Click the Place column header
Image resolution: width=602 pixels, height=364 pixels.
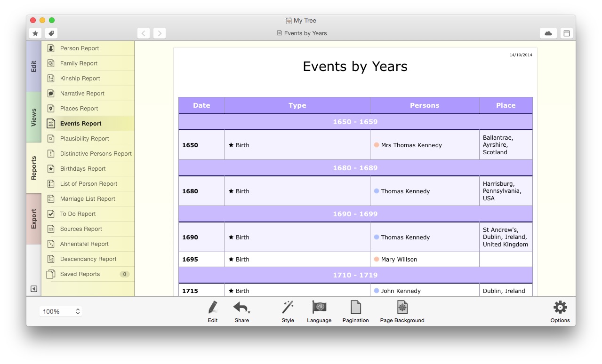coord(506,105)
